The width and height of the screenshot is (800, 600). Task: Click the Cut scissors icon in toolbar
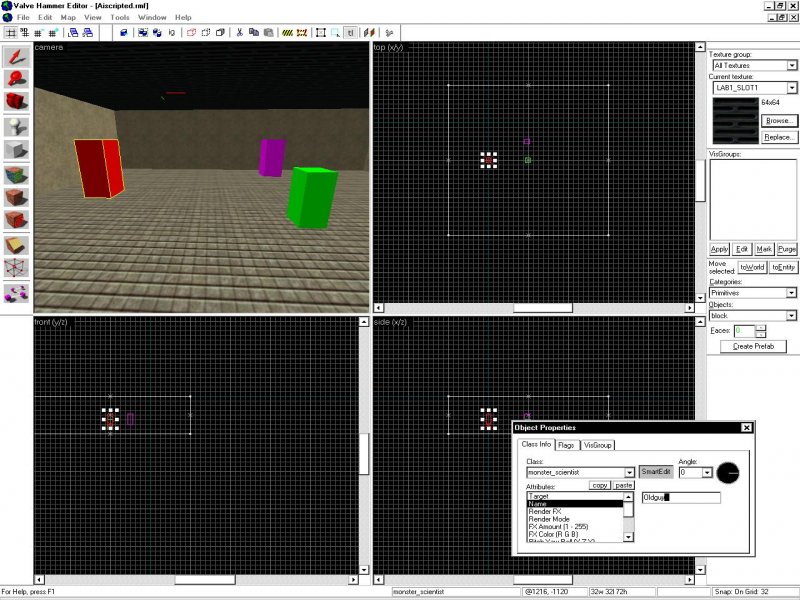click(x=239, y=32)
